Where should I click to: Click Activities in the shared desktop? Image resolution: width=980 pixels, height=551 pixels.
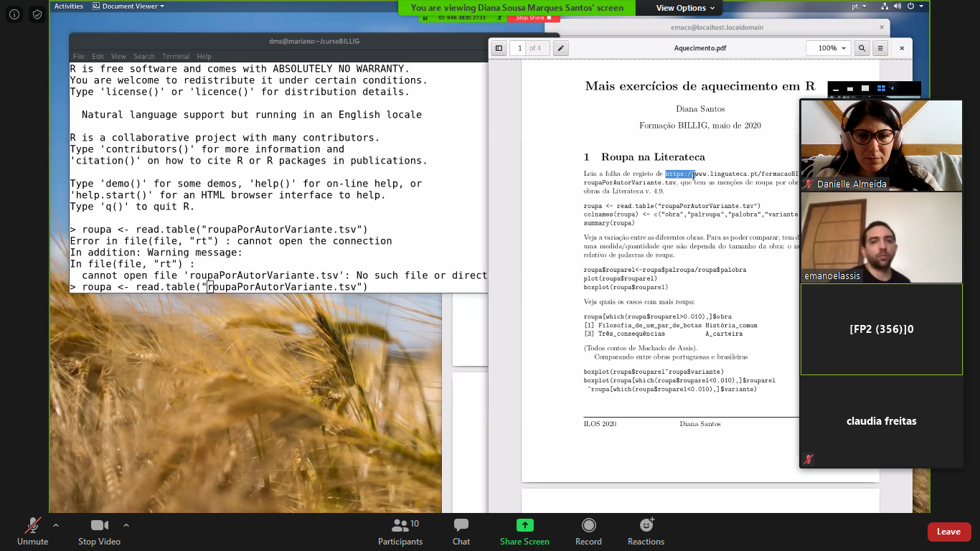69,6
